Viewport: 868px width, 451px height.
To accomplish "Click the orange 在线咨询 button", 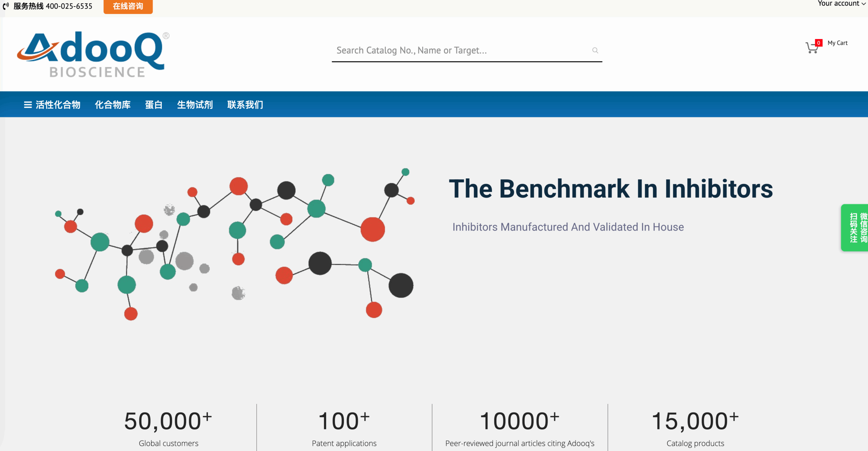I will (128, 6).
